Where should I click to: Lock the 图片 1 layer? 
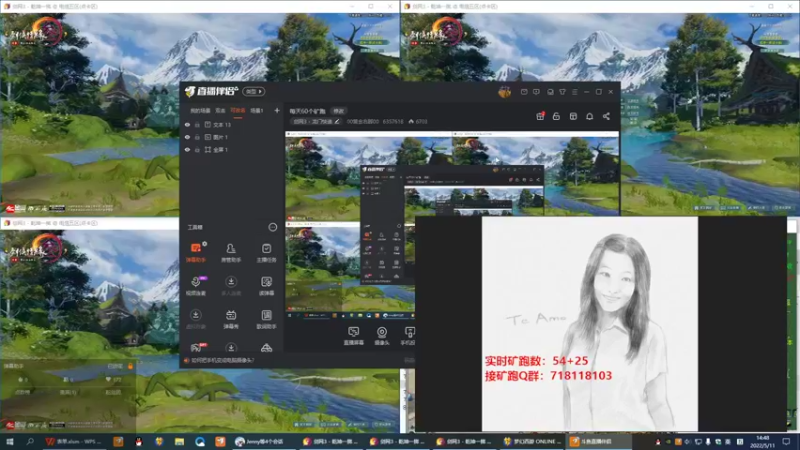(197, 137)
